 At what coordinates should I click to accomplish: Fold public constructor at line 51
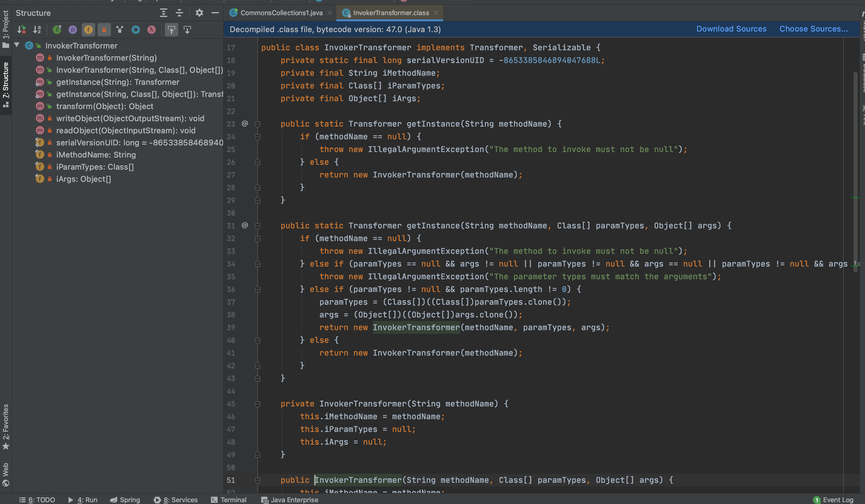257,480
